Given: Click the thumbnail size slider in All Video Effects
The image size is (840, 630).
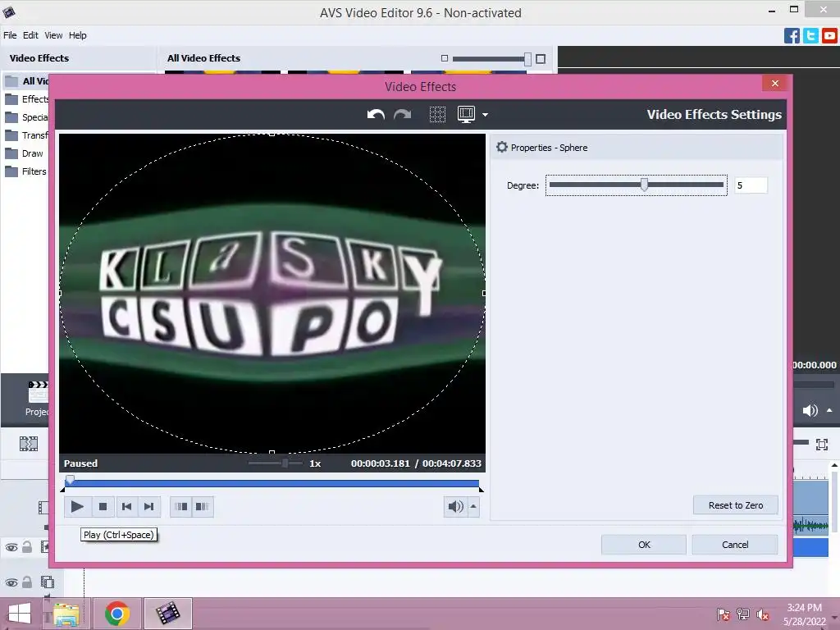Looking at the screenshot, I should [x=492, y=59].
